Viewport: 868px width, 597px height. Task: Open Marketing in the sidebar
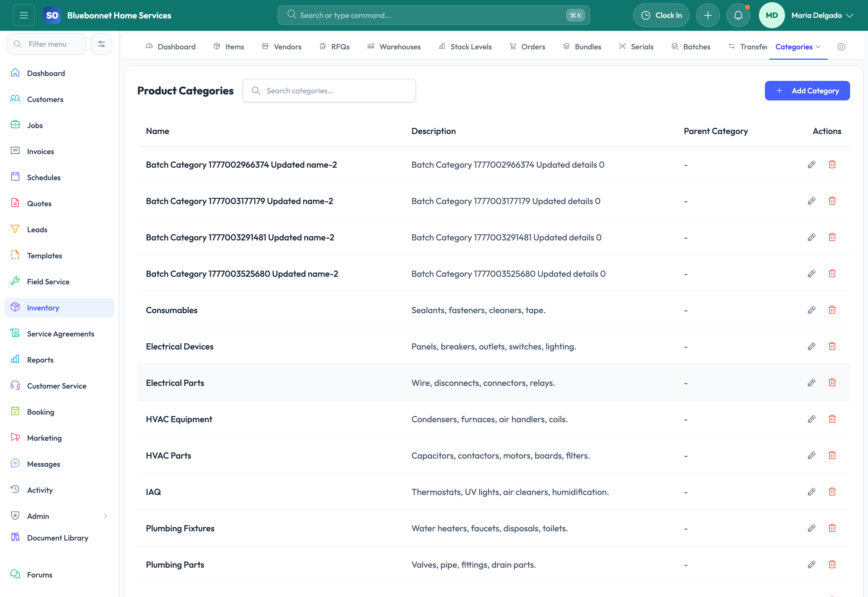click(59, 438)
